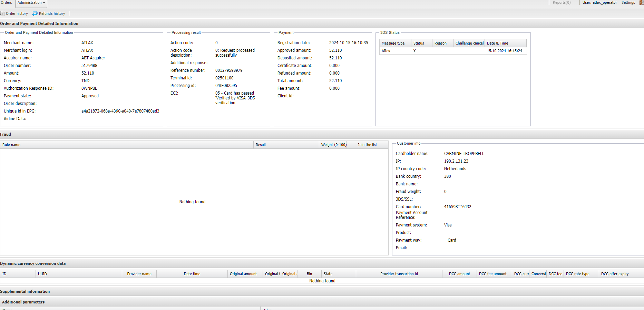This screenshot has height=310, width=644.
Task: Select the ARes row in 3DS Status
Action: tap(386, 51)
